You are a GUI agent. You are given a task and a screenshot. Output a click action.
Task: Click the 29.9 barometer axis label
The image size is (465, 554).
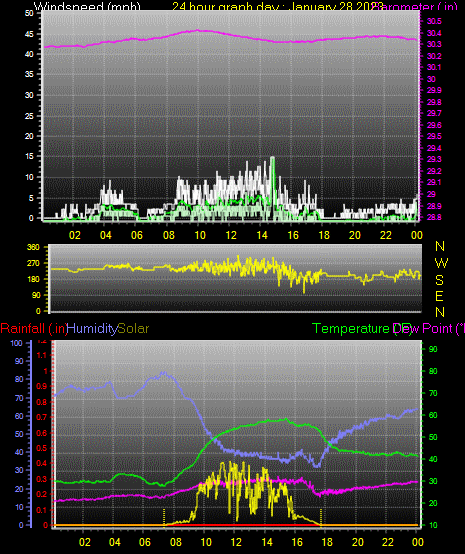(x=434, y=90)
